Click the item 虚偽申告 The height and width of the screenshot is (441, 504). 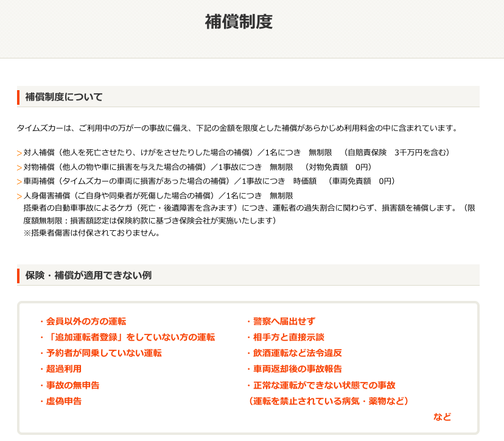(64, 401)
